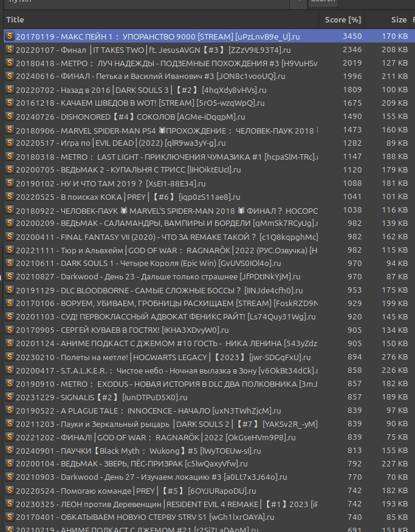Viewport: 415px width, 532px height.
Task: Click the 227 KB size cell
Action: click(x=394, y=464)
